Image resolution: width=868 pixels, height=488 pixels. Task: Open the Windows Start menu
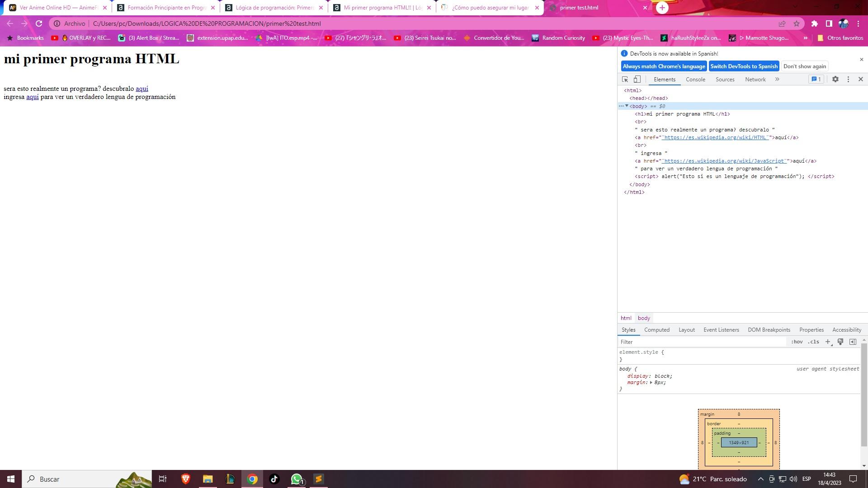click(11, 479)
